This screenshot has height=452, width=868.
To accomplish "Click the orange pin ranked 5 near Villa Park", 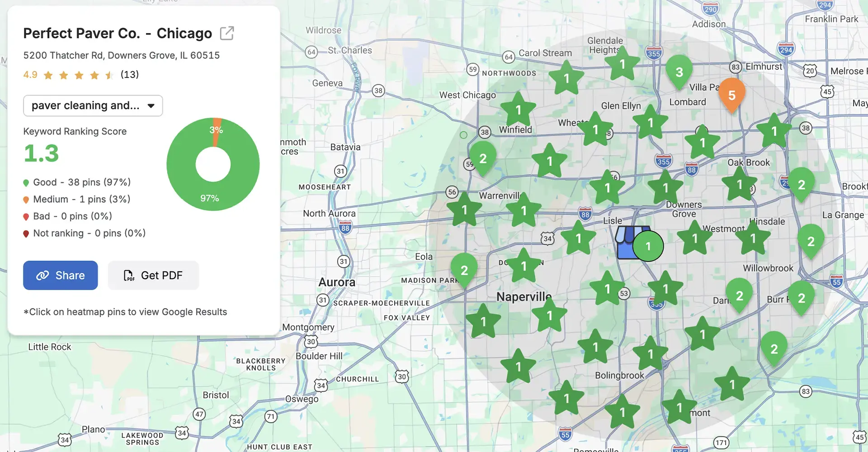I will tap(731, 95).
